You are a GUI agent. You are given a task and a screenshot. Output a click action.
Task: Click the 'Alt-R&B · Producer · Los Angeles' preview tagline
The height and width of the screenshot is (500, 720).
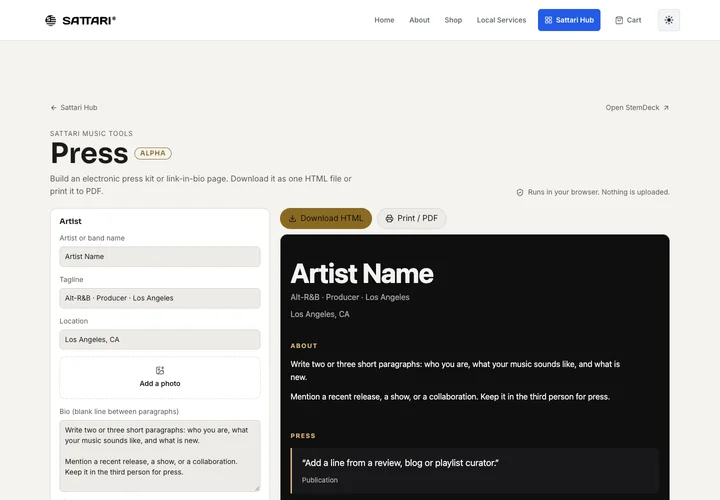tap(350, 297)
